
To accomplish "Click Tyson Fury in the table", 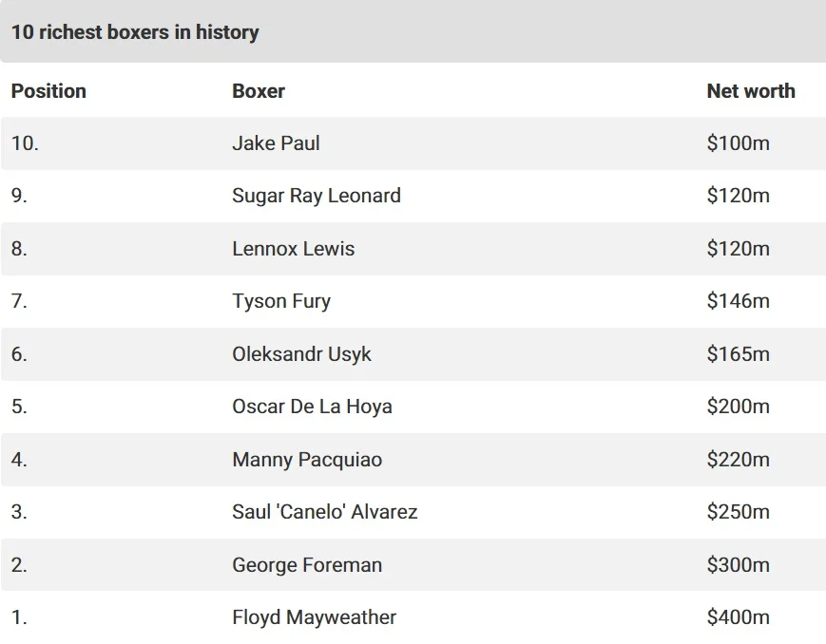I will click(x=281, y=301).
